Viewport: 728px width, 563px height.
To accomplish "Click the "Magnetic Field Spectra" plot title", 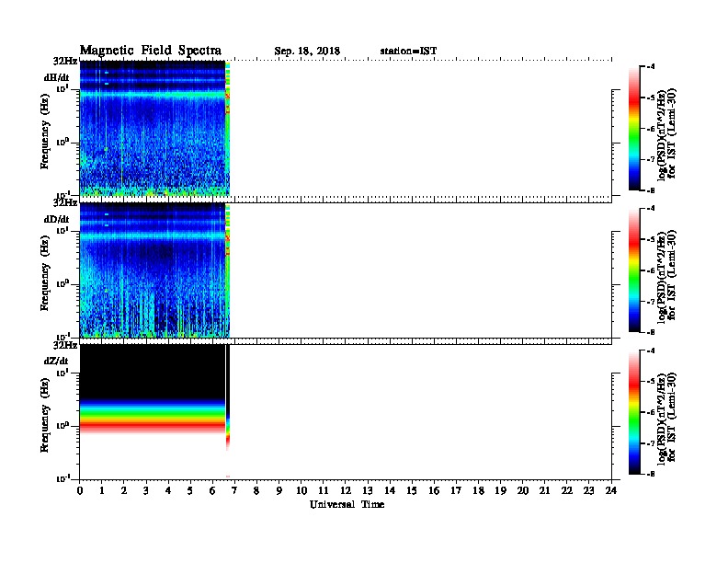I will tap(151, 51).
